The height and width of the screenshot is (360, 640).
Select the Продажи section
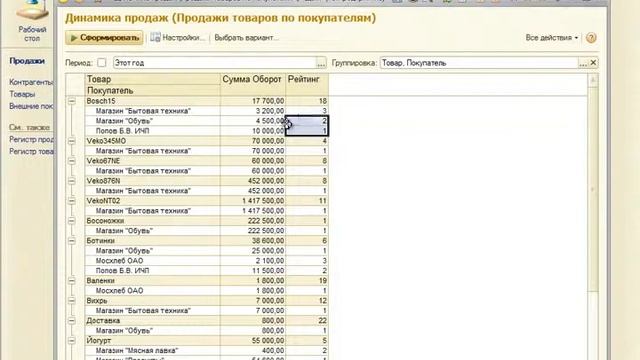[27, 61]
